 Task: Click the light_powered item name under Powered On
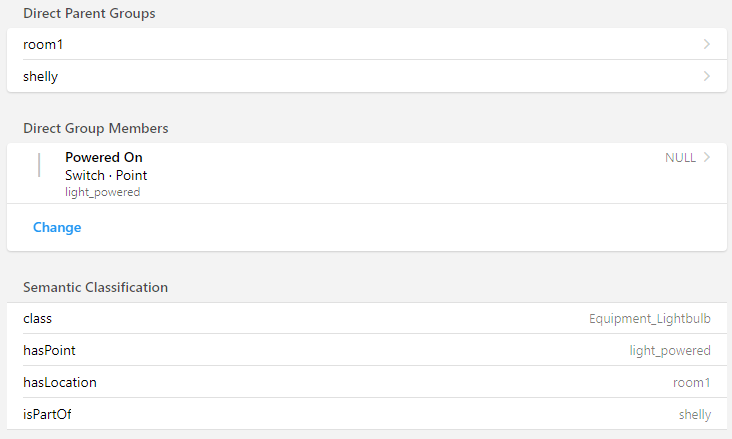(x=102, y=192)
